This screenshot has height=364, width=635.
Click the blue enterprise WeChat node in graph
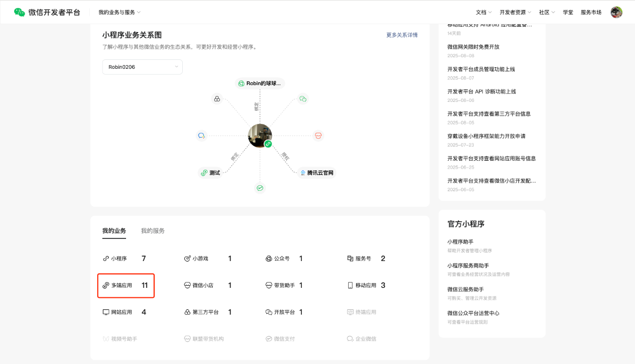coord(201,136)
